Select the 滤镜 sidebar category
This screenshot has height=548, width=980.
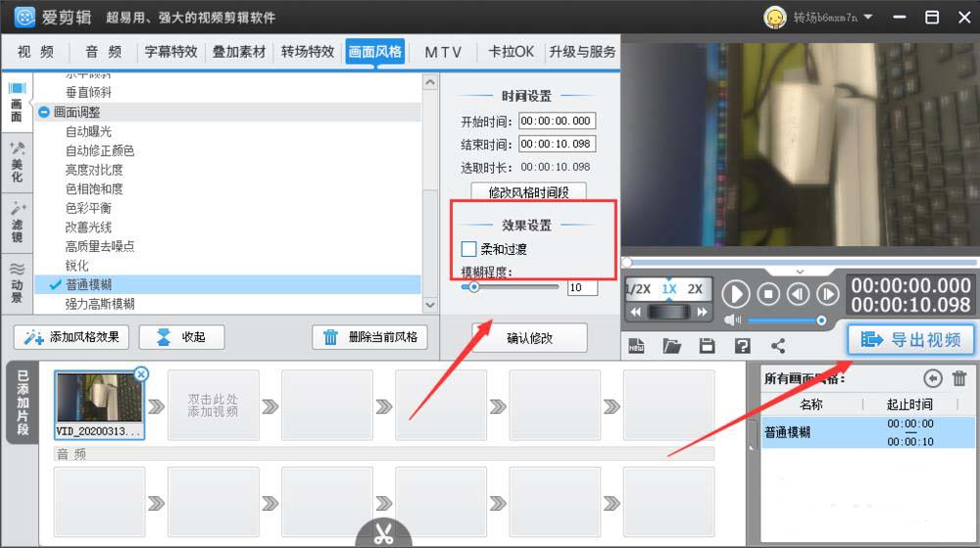17,223
